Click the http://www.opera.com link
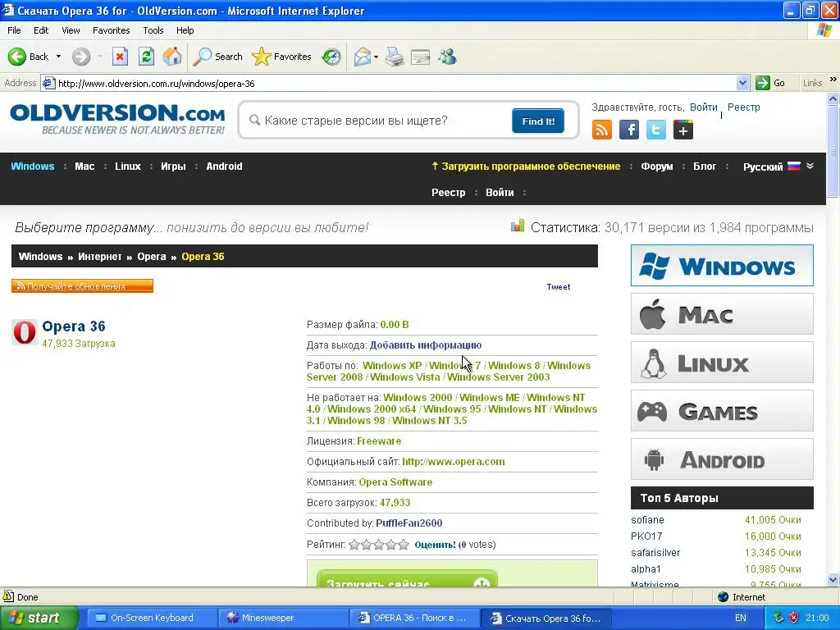This screenshot has width=840, height=630. 453,461
